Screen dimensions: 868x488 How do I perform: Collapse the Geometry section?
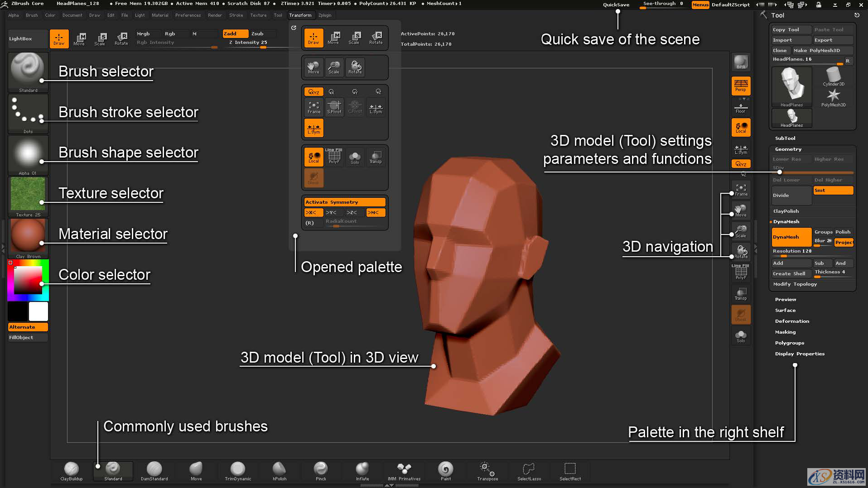pyautogui.click(x=788, y=149)
